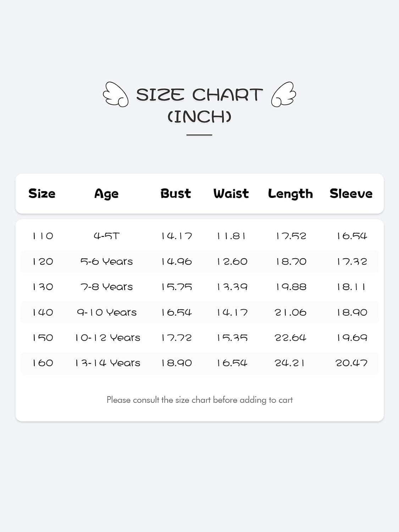
Task: Select the Length column header
Action: 290,194
